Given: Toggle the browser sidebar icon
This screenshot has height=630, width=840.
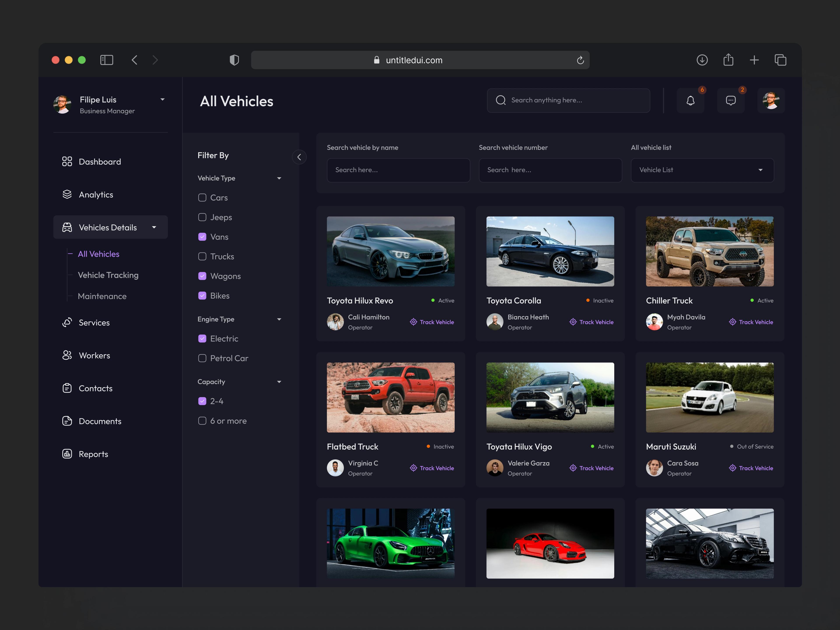Looking at the screenshot, I should [107, 60].
